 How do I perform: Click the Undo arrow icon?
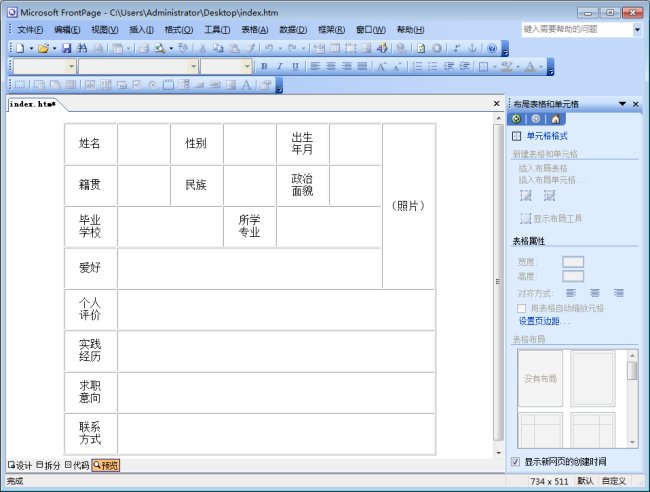click(269, 48)
